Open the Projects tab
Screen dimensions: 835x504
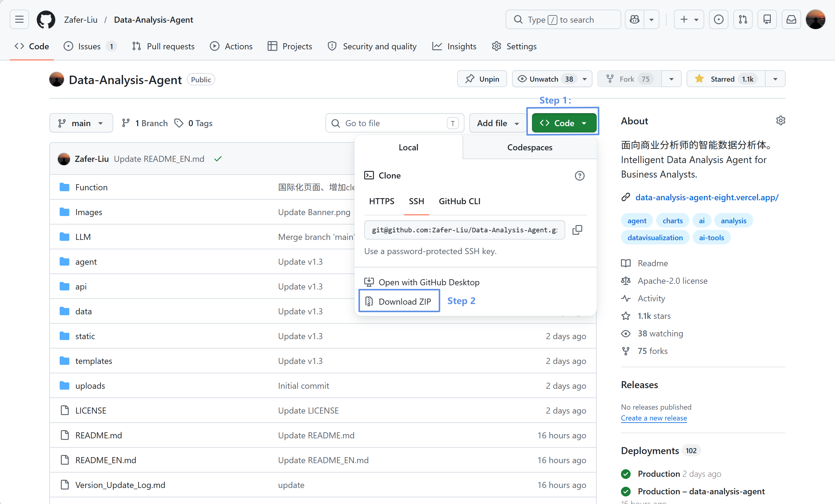coord(290,46)
